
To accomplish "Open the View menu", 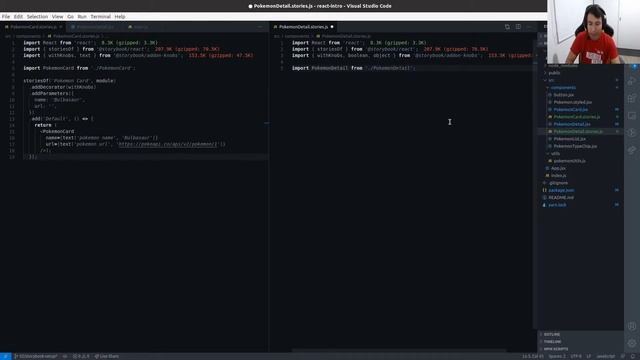I will (58, 17).
